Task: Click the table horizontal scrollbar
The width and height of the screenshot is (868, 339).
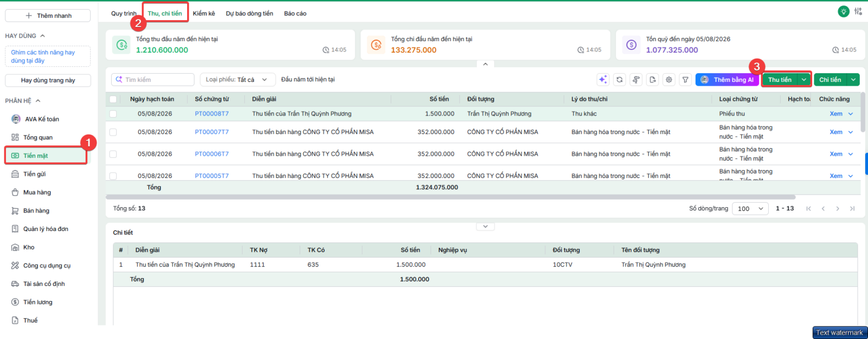Action: (x=450, y=197)
